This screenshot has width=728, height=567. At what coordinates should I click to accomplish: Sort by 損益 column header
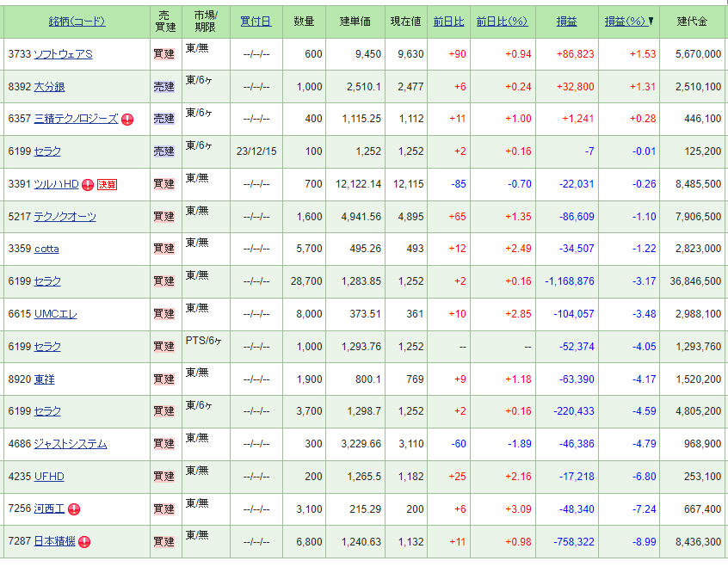point(566,22)
